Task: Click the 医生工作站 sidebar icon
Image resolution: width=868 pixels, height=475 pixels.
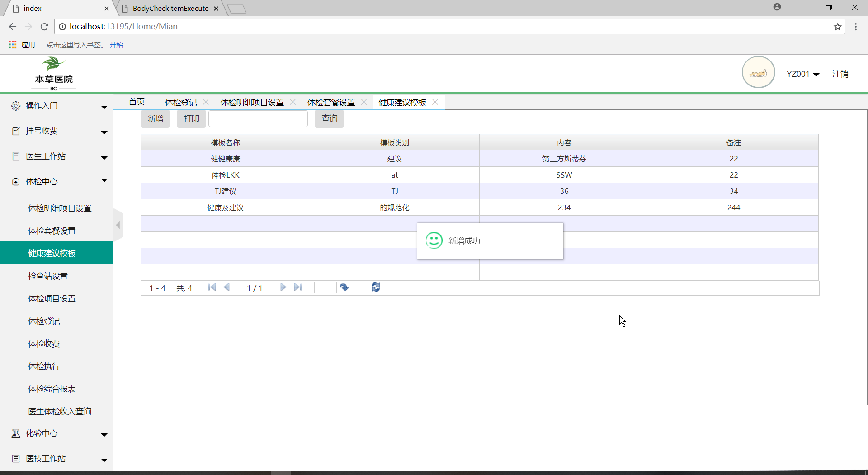Action: 16,156
